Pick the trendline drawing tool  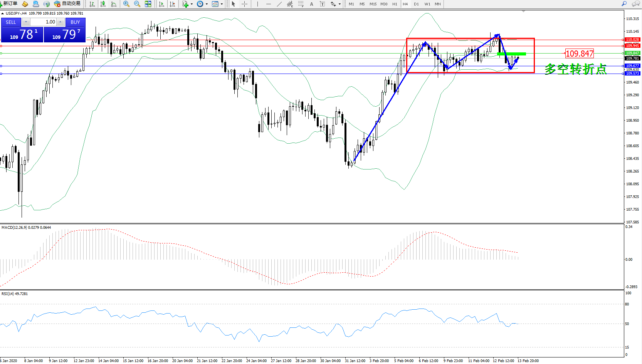point(279,4)
